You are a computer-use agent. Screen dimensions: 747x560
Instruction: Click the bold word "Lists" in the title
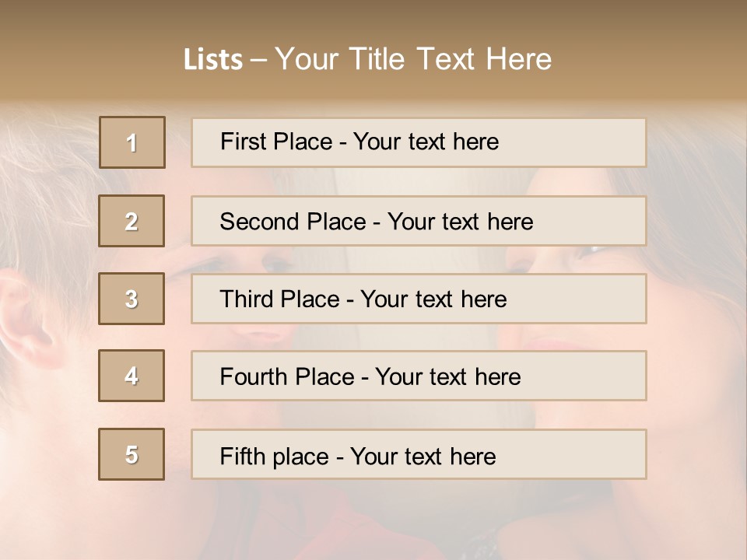(213, 60)
